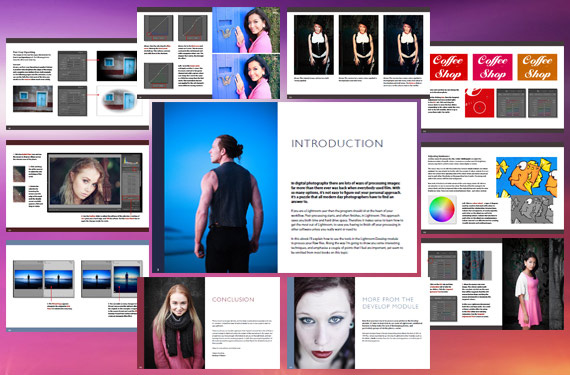The width and height of the screenshot is (570, 375).
Task: Open the grayscale fish illustration
Action: click(x=532, y=209)
